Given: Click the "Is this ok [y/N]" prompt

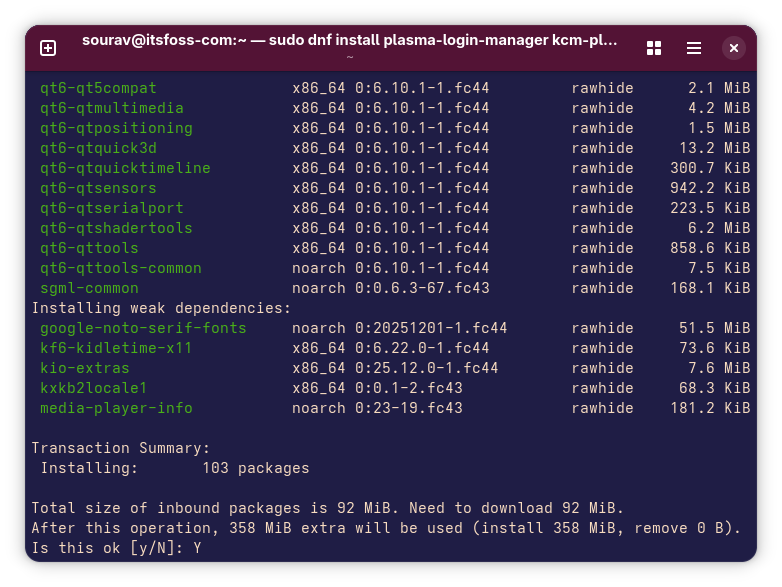Looking at the screenshot, I should coord(107,548).
